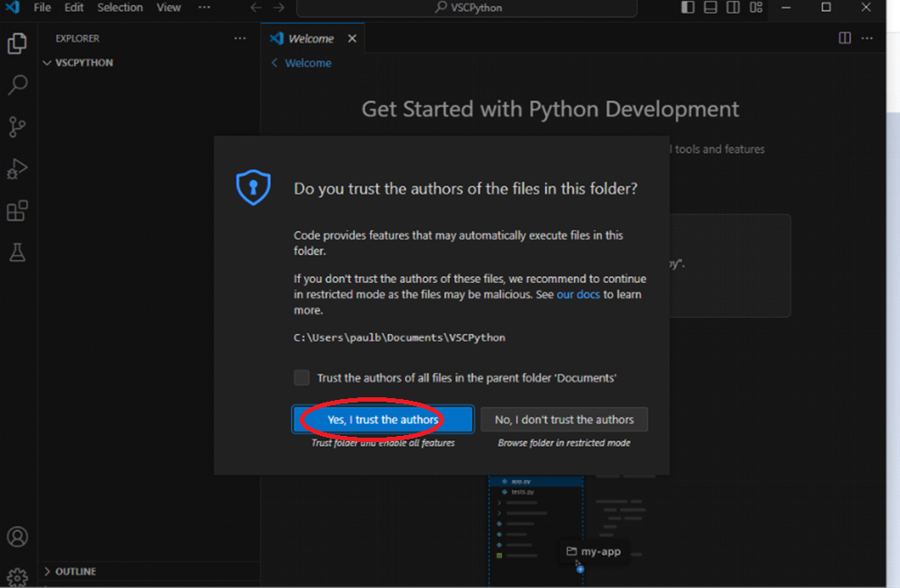900x588 pixels.
Task: Check 'Trust the authors of all files' checkbox
Action: [x=301, y=378]
